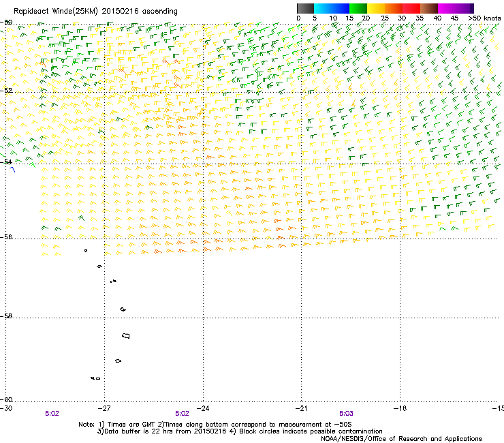Click the blue 10-15 knots legend swatch
Viewport: 504px width, 443px height.
(341, 8)
